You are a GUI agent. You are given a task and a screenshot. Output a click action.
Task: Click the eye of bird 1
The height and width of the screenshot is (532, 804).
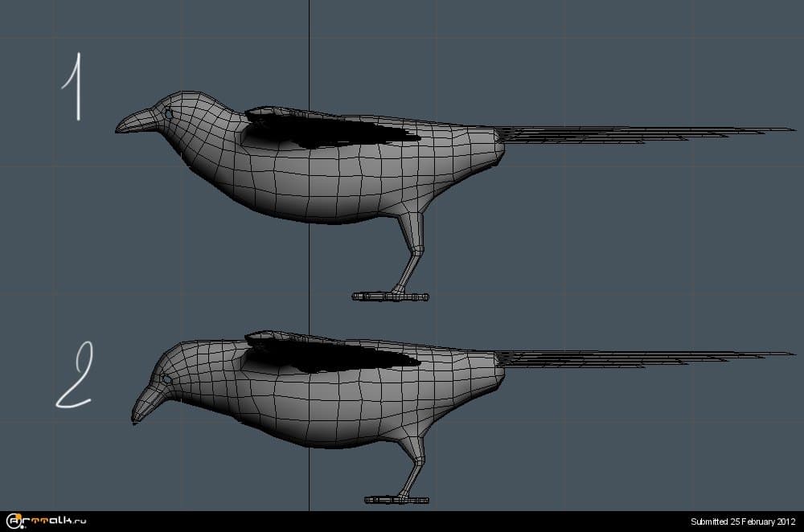[169, 115]
